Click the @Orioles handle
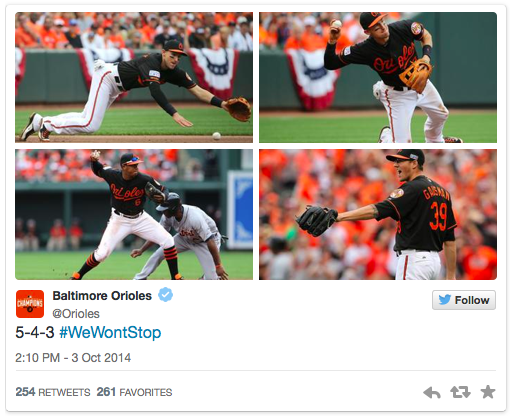The height and width of the screenshot is (416, 510). point(76,314)
